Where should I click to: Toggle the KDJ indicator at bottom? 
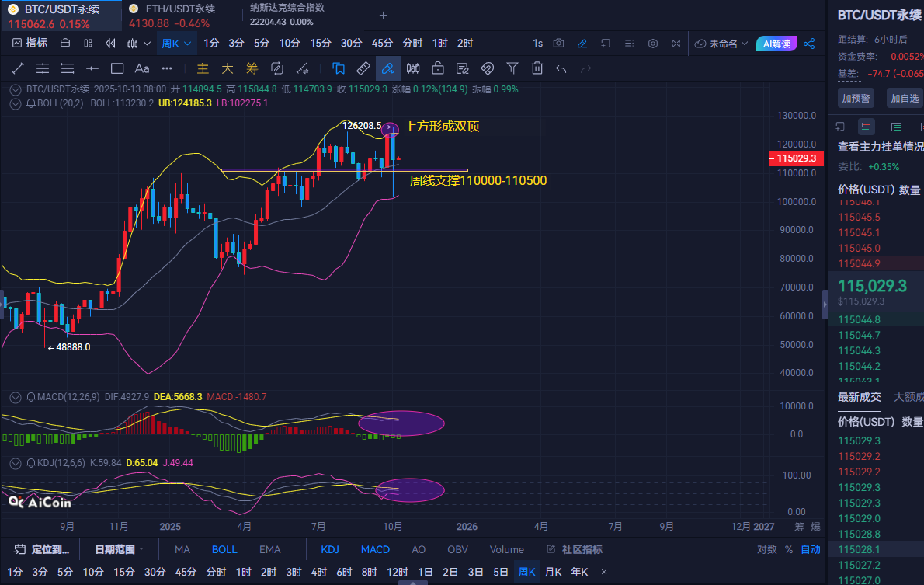pos(330,549)
